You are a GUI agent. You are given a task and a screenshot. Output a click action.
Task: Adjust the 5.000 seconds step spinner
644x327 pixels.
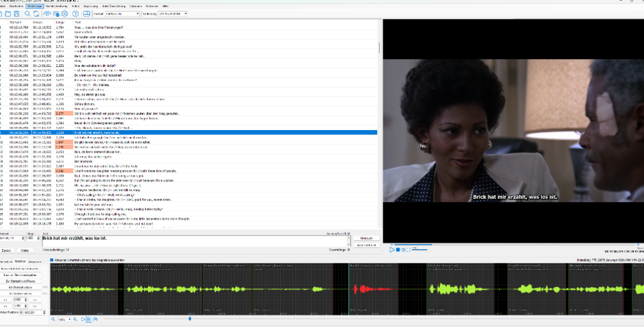[26, 306]
